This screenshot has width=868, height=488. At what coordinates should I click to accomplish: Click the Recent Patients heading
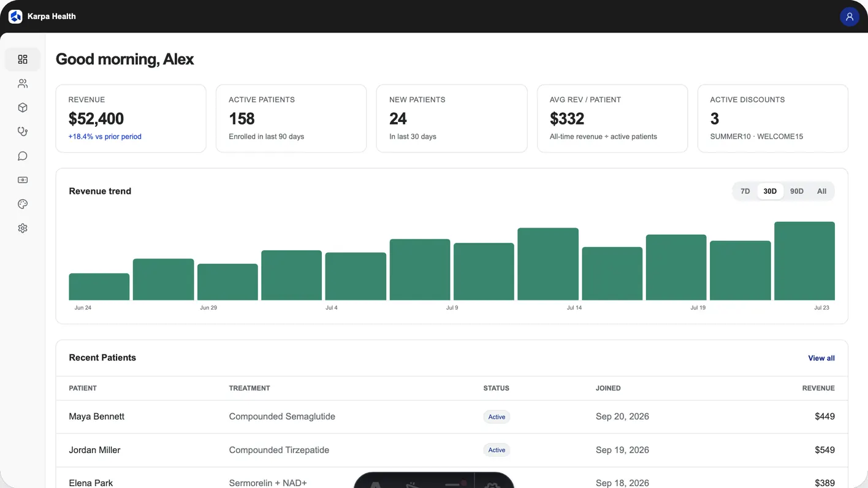(102, 357)
